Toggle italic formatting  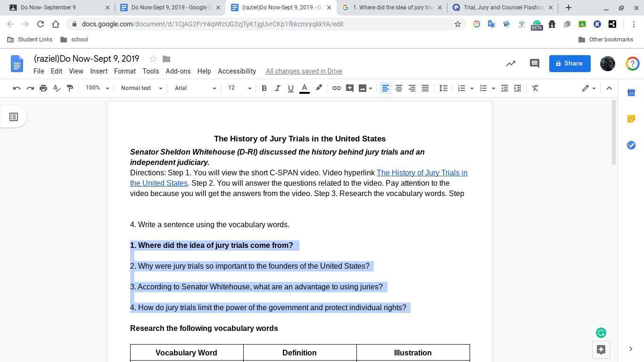pyautogui.click(x=277, y=88)
